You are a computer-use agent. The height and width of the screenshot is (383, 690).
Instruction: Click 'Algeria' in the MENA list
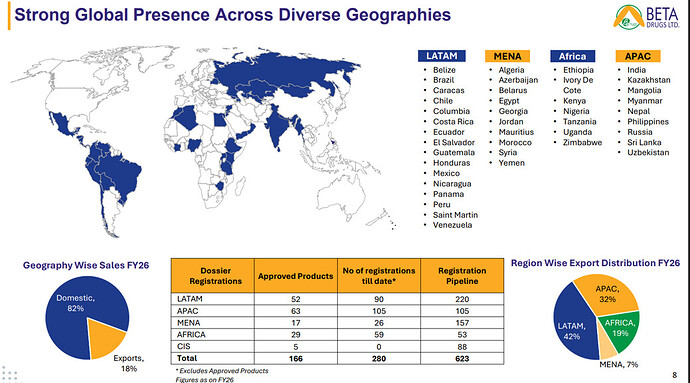pos(511,70)
